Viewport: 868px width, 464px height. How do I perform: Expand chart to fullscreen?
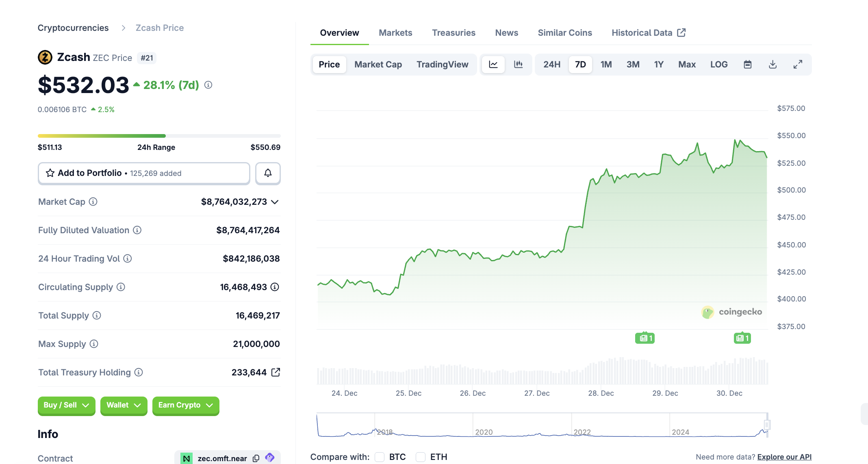pyautogui.click(x=797, y=64)
